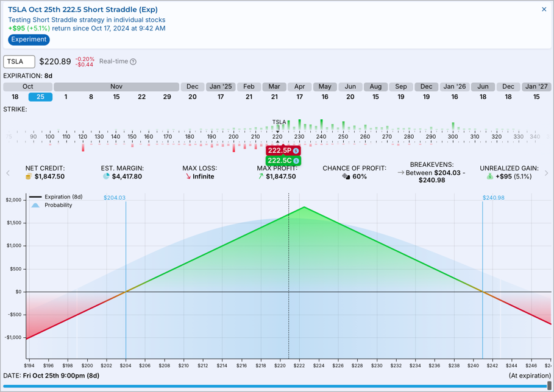Click the Chance of Profit 60% value
This screenshot has width=554, height=392.
click(360, 177)
